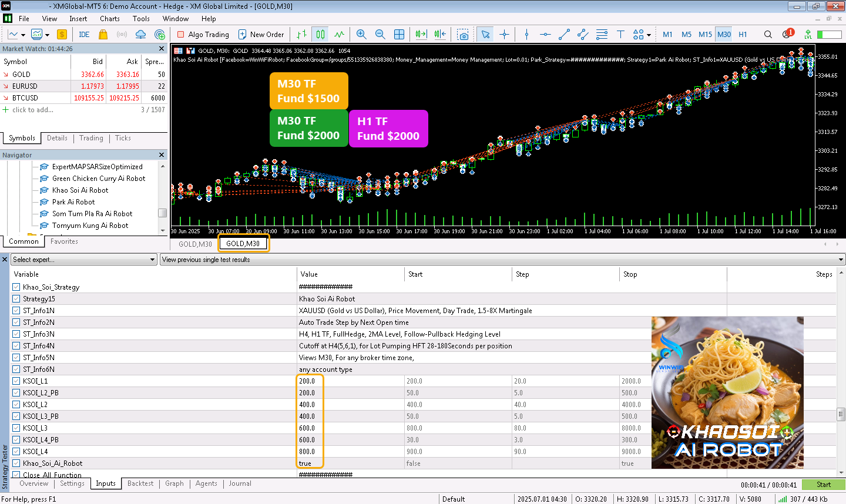Select the M15 timeframe button
Image resolution: width=846 pixels, height=504 pixels.
[x=705, y=35]
